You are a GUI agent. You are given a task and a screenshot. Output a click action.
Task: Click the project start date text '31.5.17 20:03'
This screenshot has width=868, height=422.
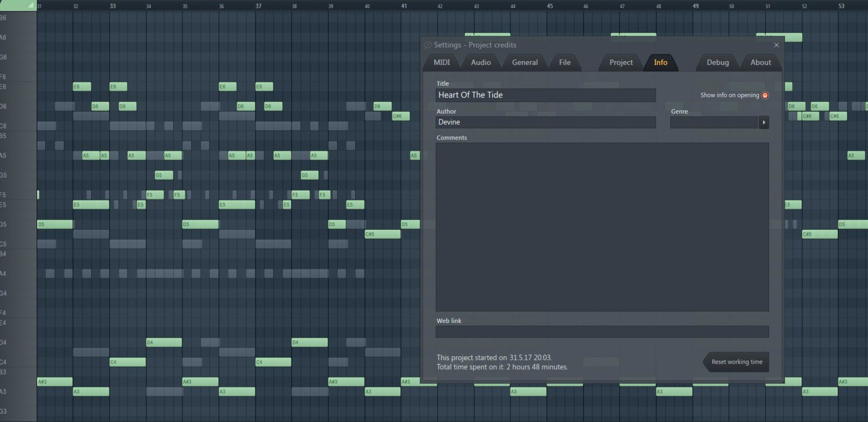pos(530,357)
